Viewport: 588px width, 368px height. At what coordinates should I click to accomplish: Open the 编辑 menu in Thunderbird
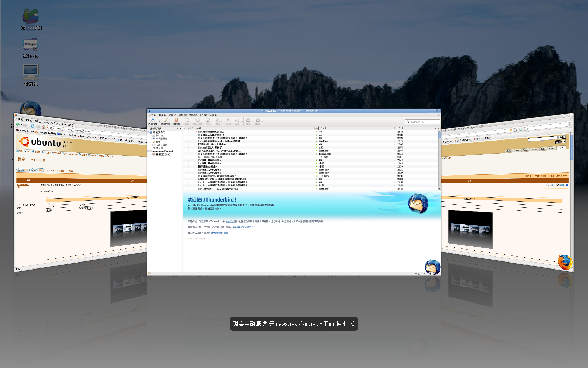click(x=162, y=115)
